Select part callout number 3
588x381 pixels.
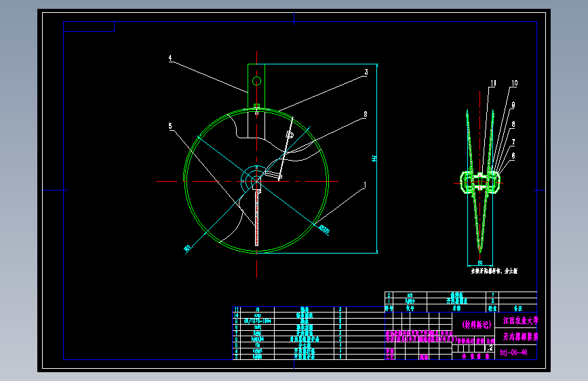pyautogui.click(x=366, y=72)
